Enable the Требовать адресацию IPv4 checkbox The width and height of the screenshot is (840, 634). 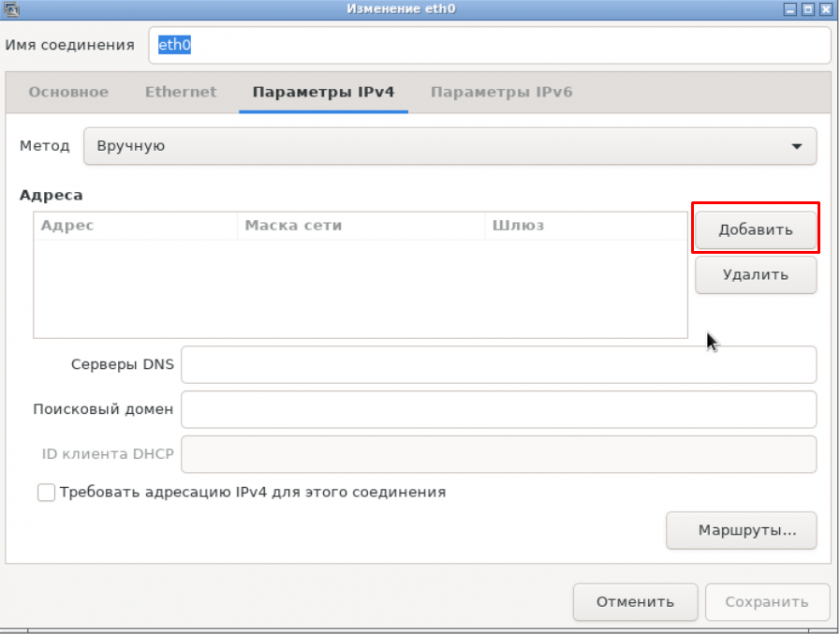click(46, 492)
